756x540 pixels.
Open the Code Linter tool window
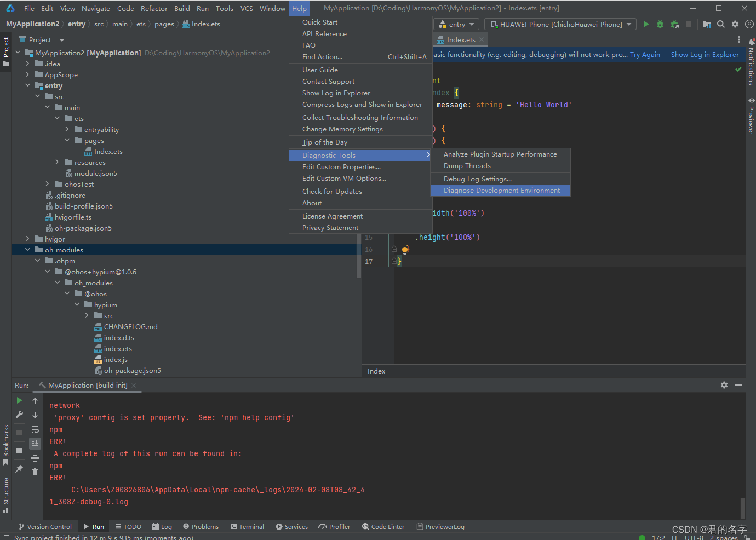(383, 527)
